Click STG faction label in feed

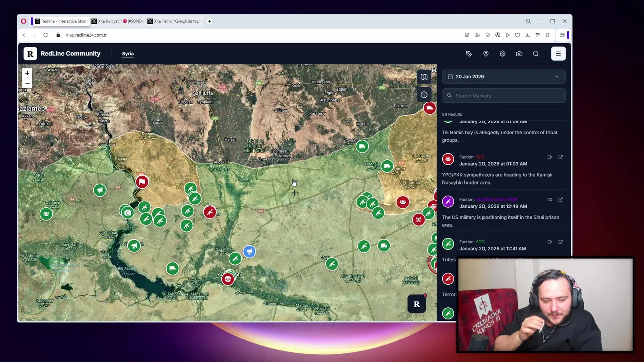[x=480, y=242]
